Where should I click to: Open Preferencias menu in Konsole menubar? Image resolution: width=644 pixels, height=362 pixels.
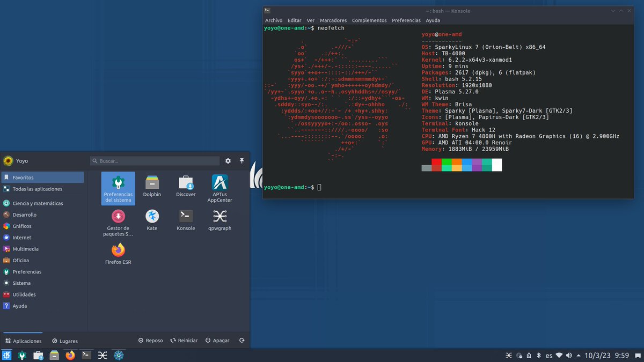point(406,20)
